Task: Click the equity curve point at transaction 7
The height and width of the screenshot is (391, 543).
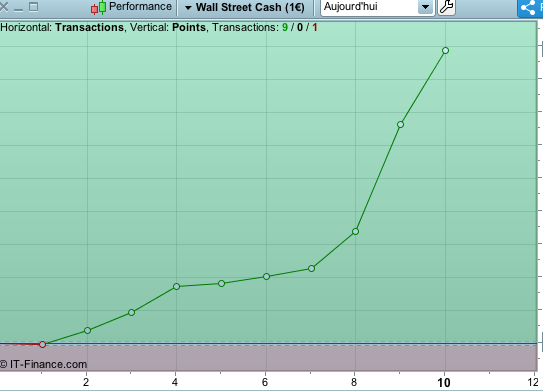Action: click(x=311, y=268)
